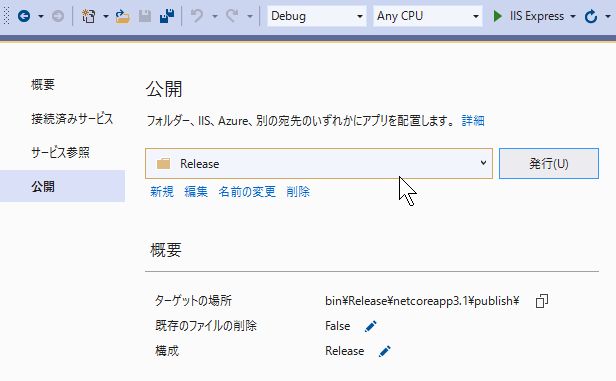The width and height of the screenshot is (616, 381).
Task: Open the Release publish profile combo box
Action: pyautogui.click(x=319, y=163)
